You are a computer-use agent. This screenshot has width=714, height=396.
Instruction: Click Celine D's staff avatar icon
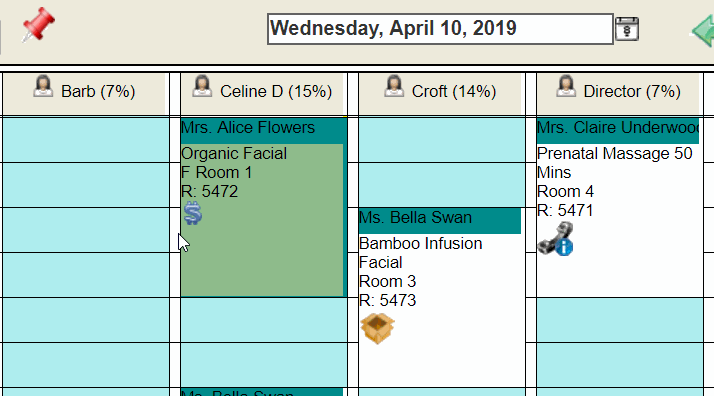click(x=202, y=86)
